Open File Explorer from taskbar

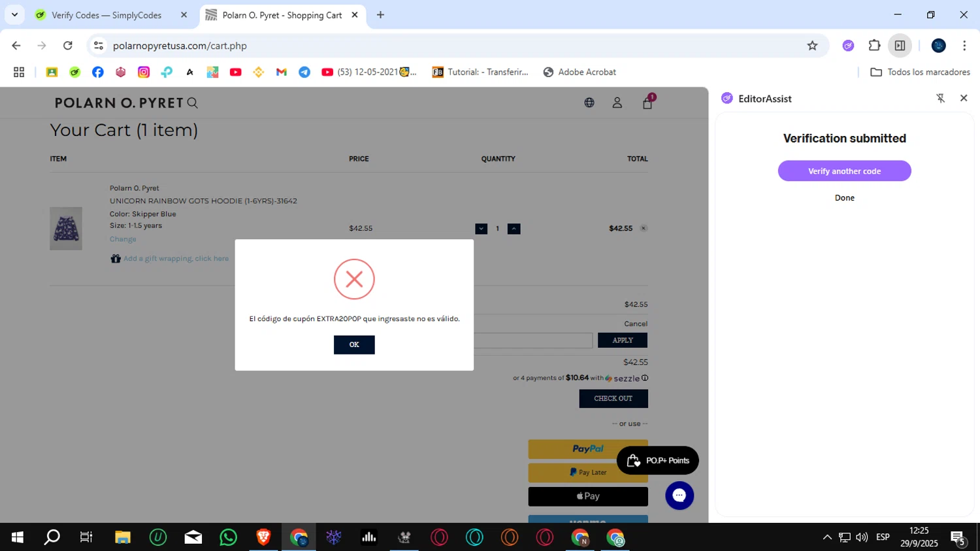pos(122,537)
